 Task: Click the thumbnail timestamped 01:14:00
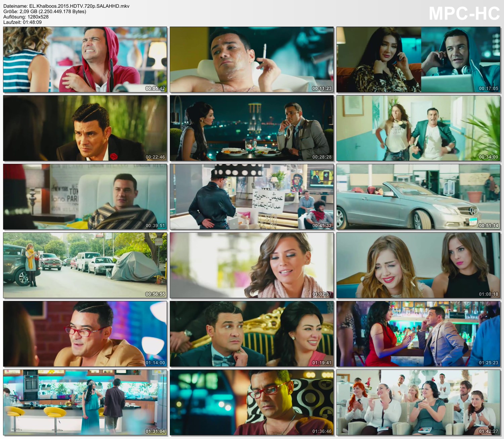85,334
